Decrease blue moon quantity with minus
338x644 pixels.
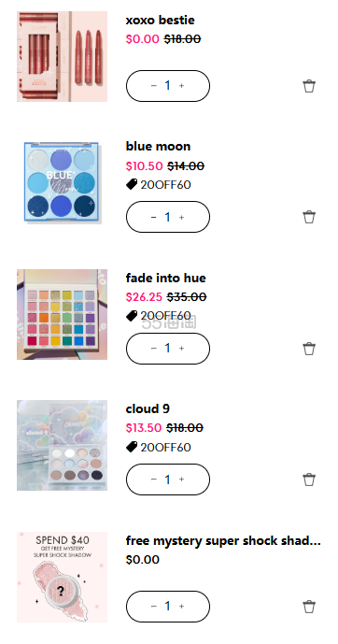pos(154,217)
